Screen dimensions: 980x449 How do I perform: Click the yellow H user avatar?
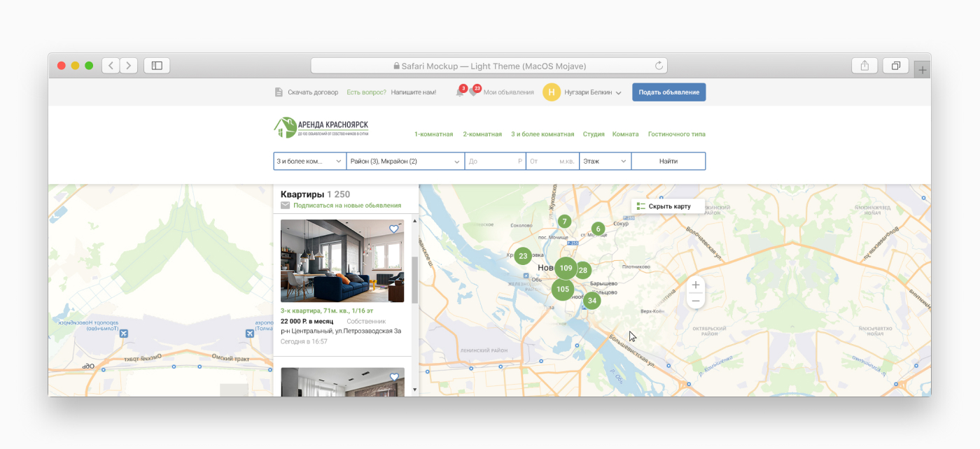[x=552, y=92]
